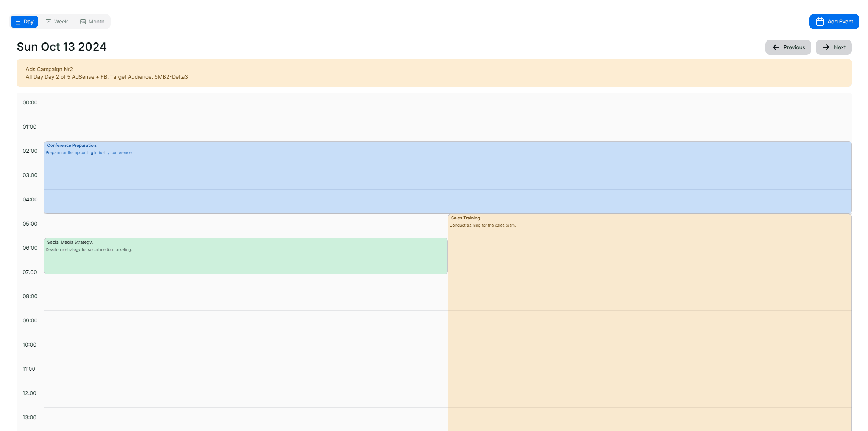Click the Next right arrow icon

(x=826, y=47)
